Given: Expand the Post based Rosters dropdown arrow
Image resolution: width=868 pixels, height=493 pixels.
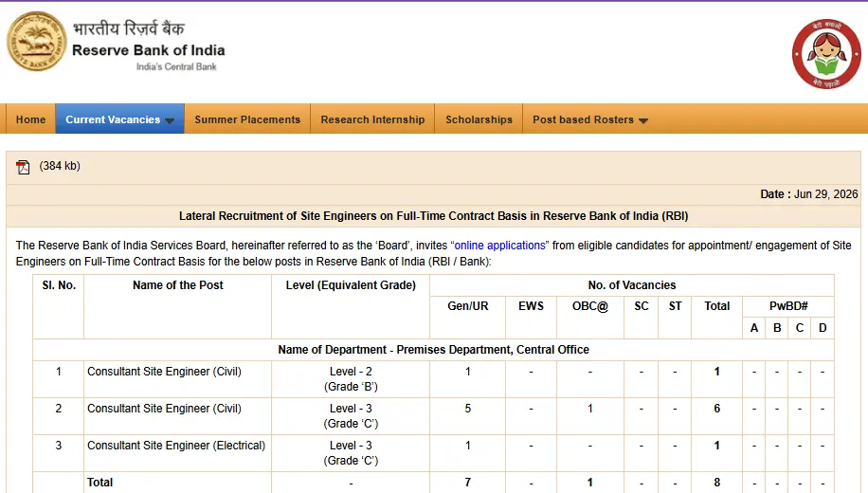Looking at the screenshot, I should click(x=643, y=120).
